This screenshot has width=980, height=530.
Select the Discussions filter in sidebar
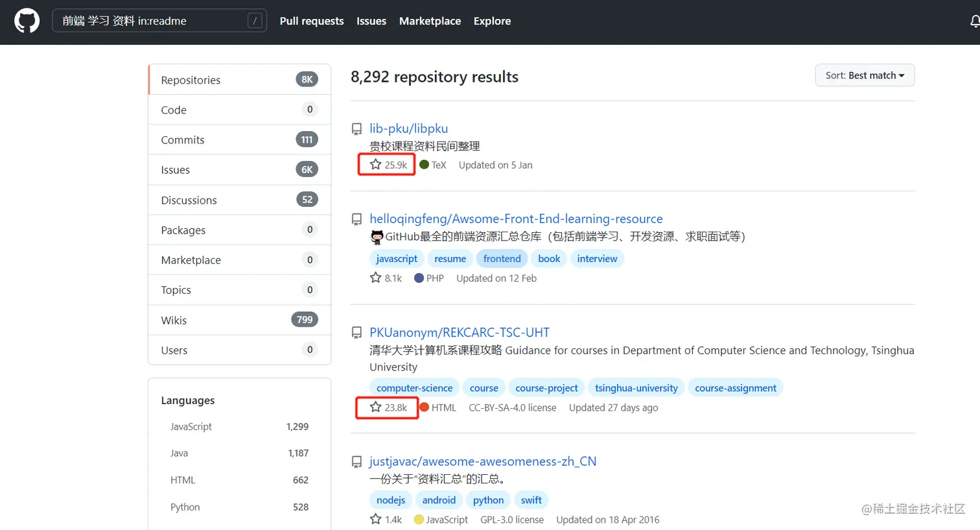click(x=240, y=200)
